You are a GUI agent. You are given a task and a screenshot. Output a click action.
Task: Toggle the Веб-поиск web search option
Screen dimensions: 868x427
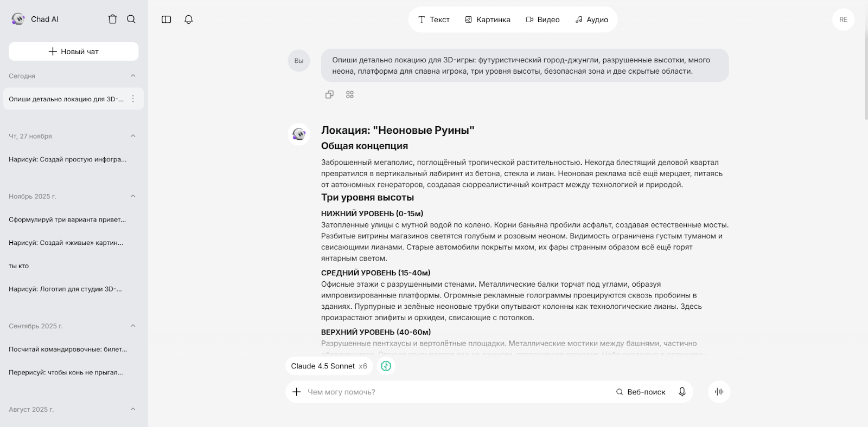pyautogui.click(x=641, y=392)
